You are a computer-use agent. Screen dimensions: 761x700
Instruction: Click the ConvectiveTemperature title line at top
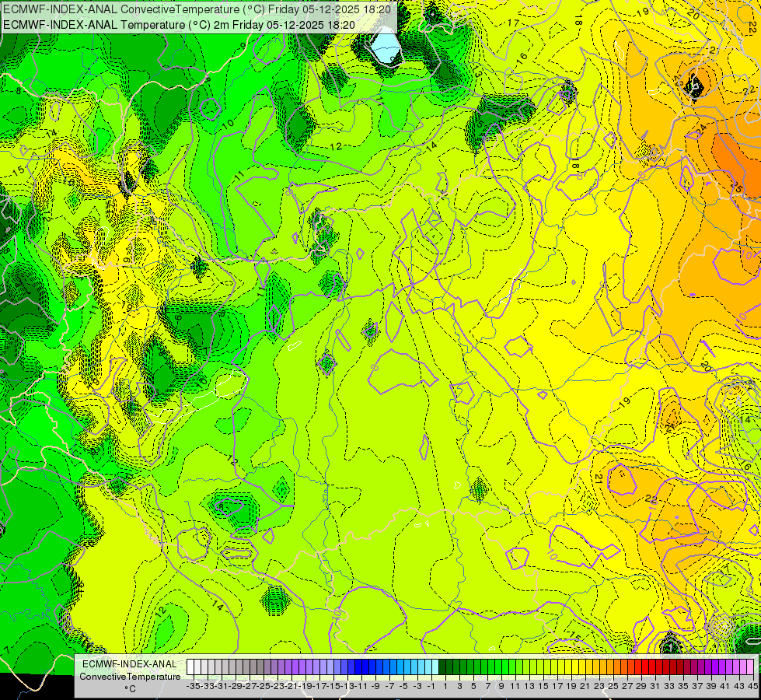click(197, 9)
